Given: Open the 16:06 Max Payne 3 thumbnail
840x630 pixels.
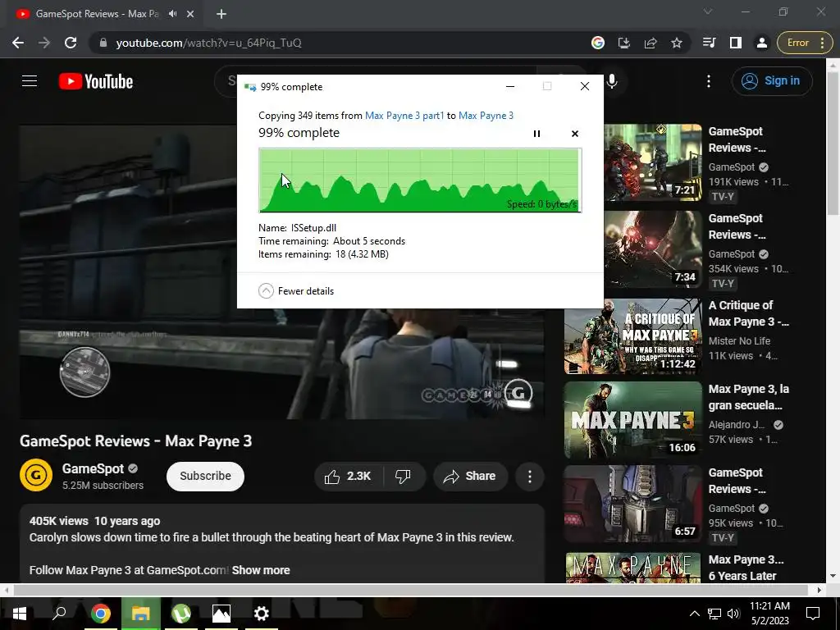Looking at the screenshot, I should pyautogui.click(x=632, y=420).
